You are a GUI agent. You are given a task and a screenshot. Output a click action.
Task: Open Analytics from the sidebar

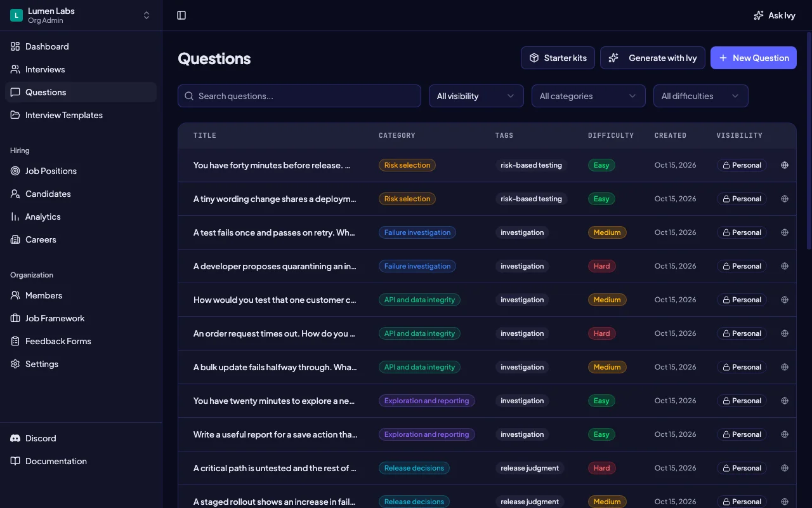coord(81,217)
